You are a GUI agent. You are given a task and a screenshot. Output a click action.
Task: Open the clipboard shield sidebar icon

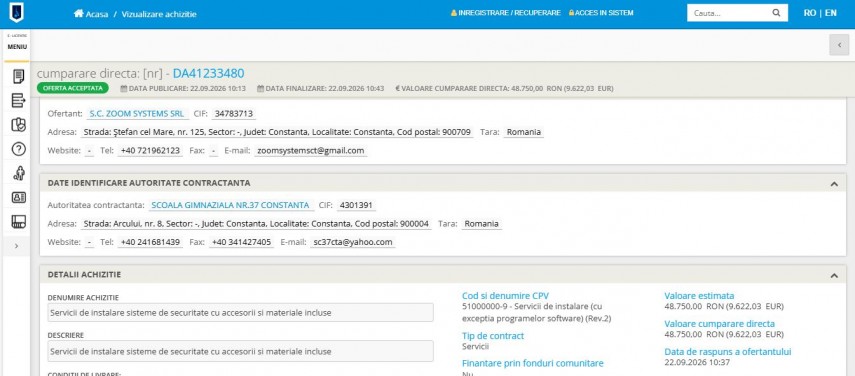[19, 125]
